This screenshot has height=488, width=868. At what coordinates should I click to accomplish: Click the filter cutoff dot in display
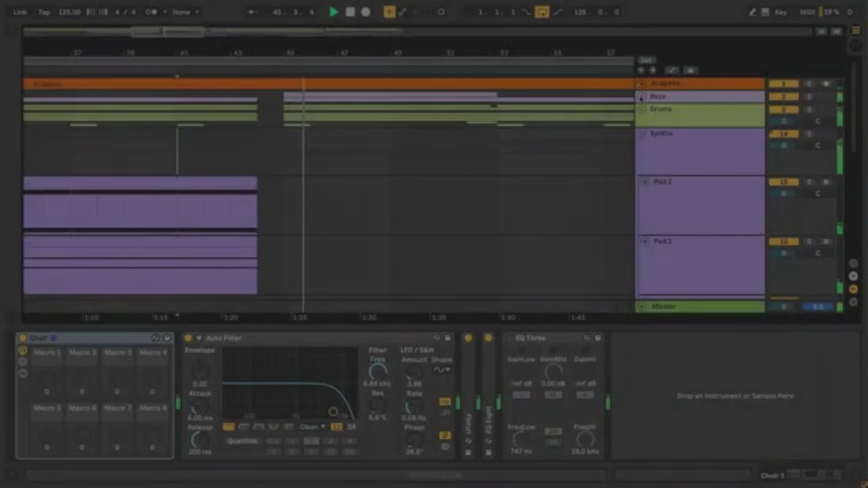333,412
